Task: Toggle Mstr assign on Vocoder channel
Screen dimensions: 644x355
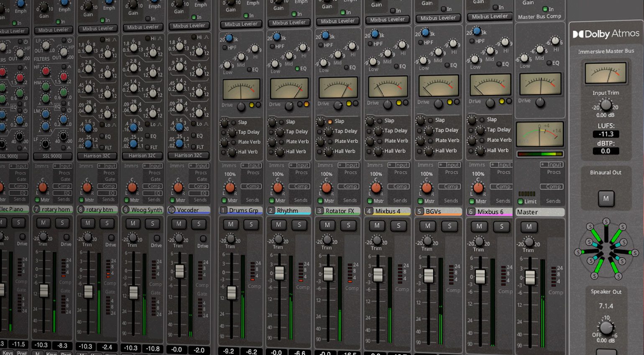Action: 172,200
